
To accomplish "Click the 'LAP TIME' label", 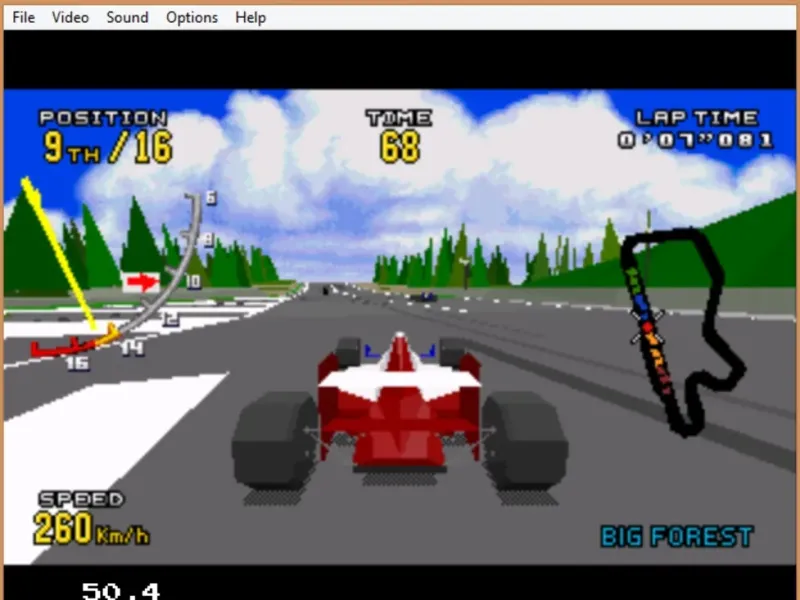I will (x=697, y=118).
